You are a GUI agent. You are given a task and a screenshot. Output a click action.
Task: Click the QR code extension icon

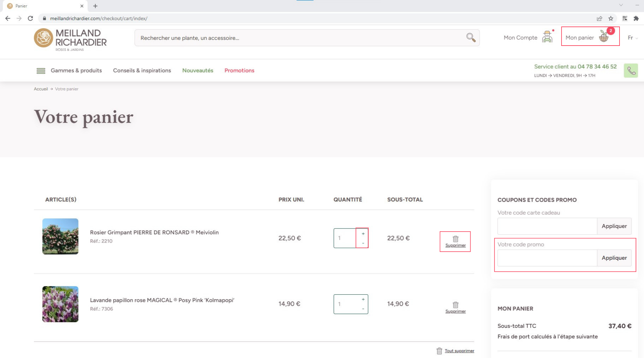coord(625,18)
